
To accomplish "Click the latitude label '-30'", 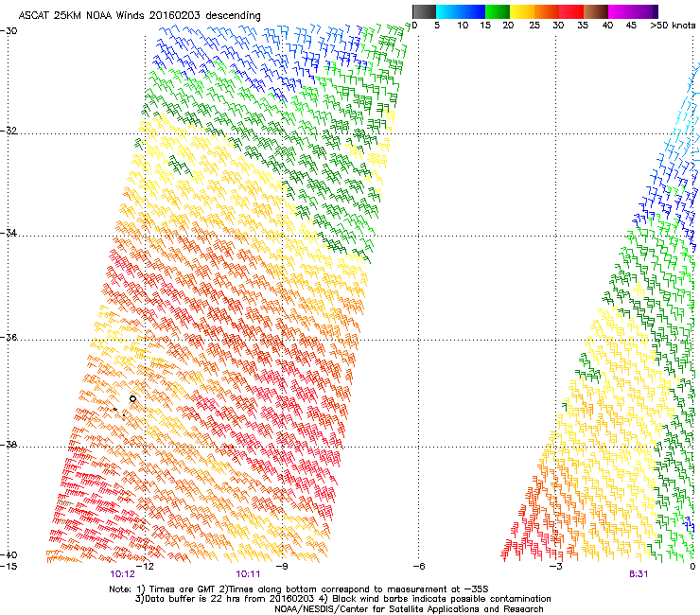I will pos(9,31).
